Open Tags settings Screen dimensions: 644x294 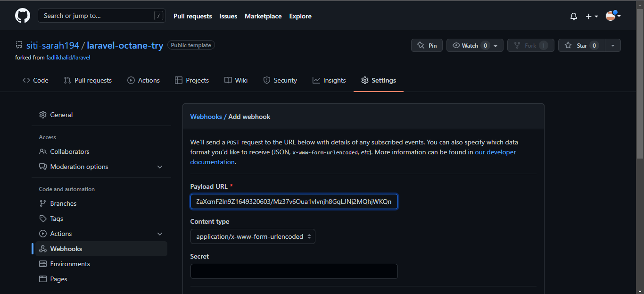click(x=101, y=218)
